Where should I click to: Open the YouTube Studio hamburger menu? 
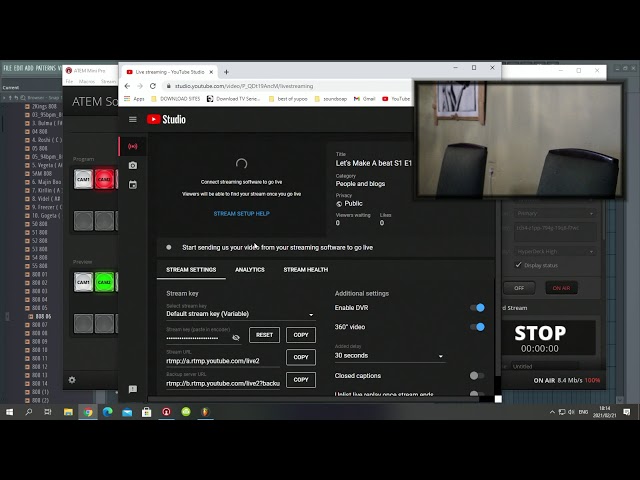133,119
